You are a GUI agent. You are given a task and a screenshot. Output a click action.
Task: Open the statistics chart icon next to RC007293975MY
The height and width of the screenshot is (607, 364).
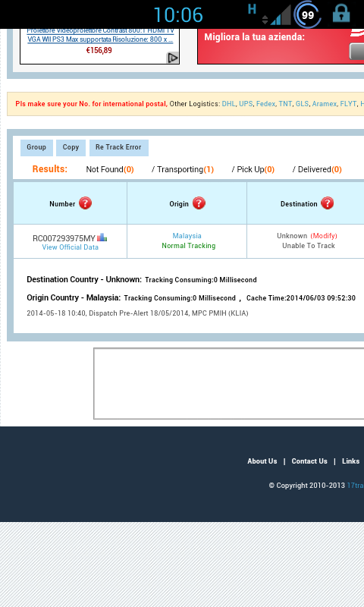102,237
